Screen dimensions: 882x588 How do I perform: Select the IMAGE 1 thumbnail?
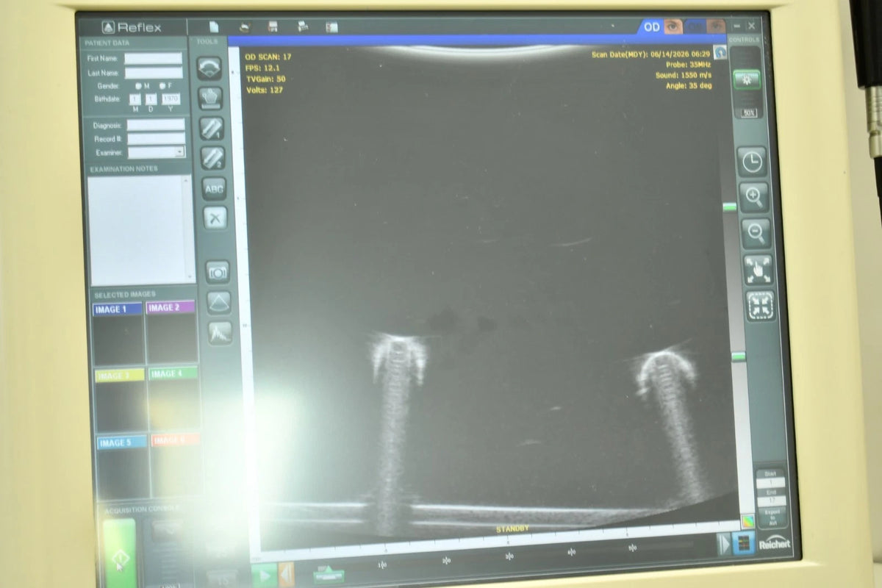pos(118,334)
